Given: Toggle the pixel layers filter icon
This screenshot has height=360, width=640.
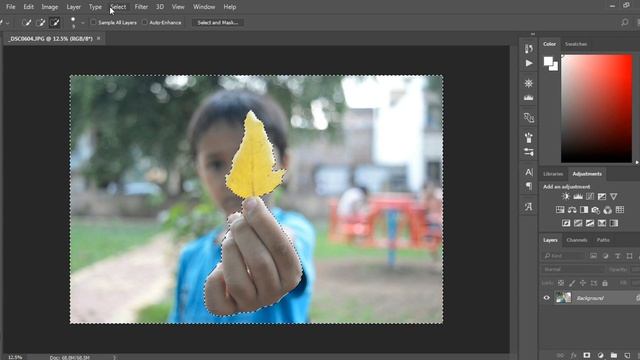Looking at the screenshot, I should [x=593, y=256].
